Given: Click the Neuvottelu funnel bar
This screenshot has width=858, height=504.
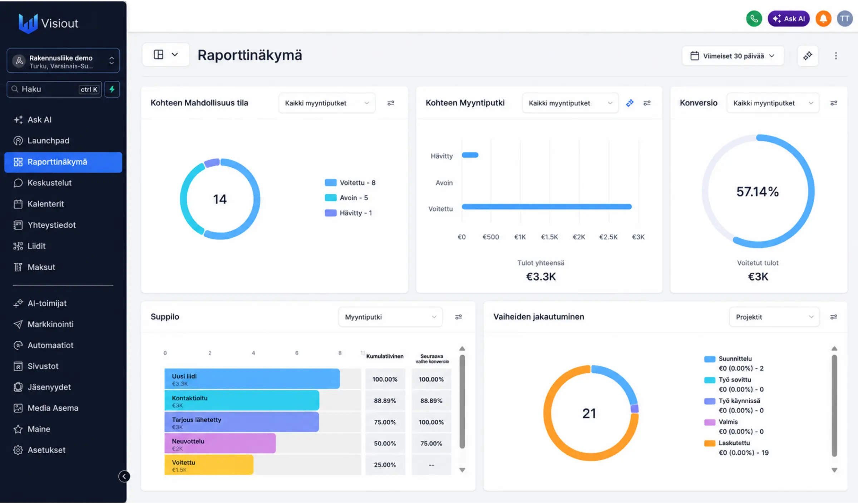Looking at the screenshot, I should (x=220, y=443).
